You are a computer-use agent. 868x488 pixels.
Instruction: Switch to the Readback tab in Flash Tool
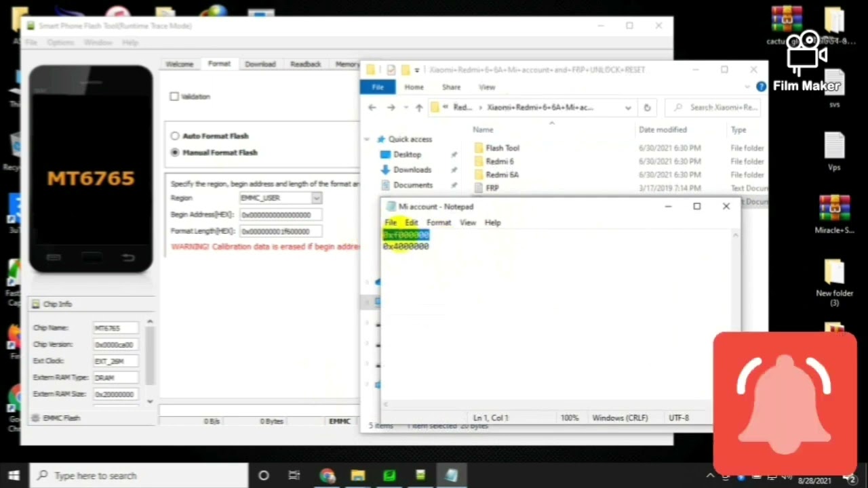pos(306,64)
